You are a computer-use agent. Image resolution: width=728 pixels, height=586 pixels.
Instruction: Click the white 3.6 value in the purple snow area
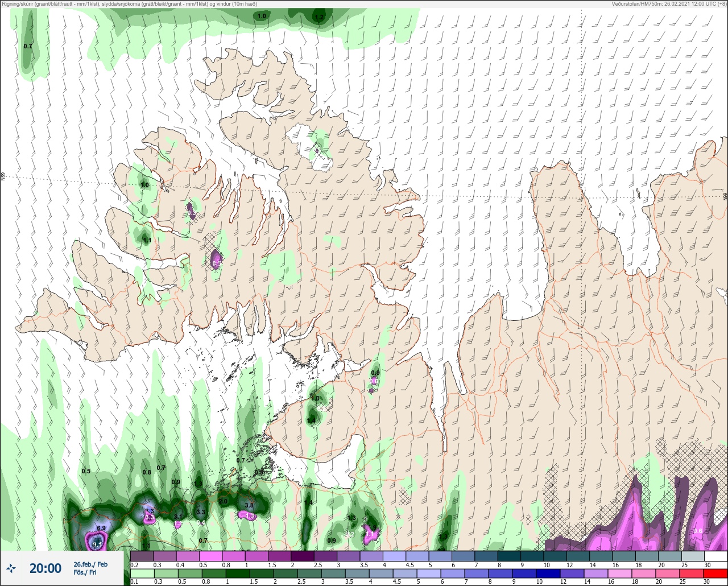pyautogui.click(x=698, y=531)
